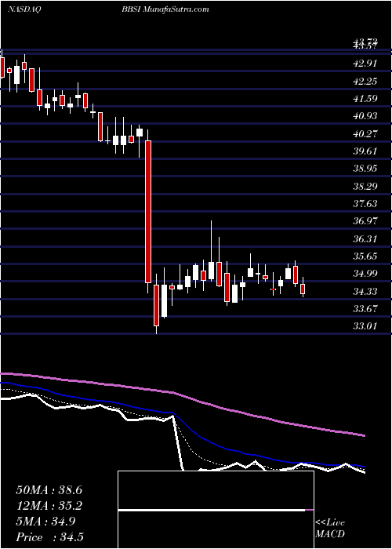Click the Price : 34.5 readout

[49, 537]
